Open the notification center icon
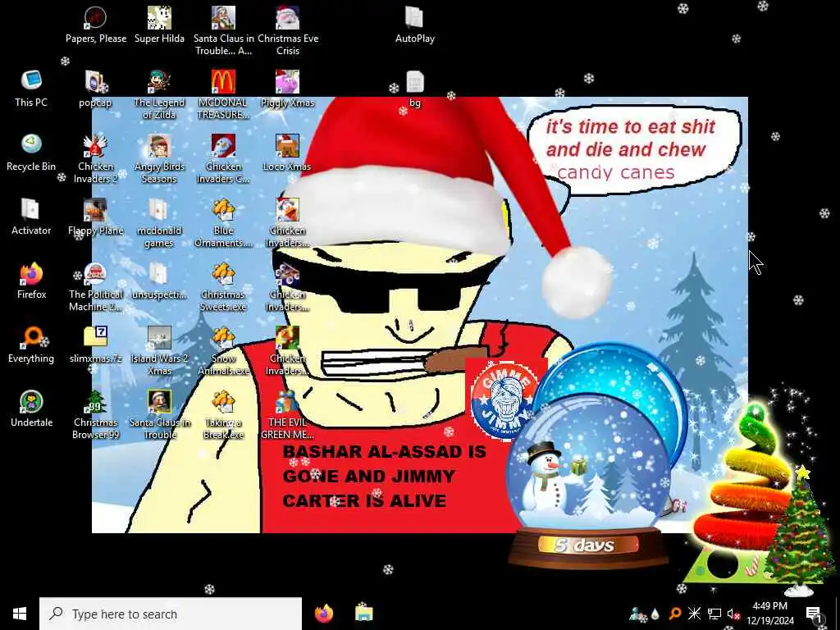 pos(814,614)
